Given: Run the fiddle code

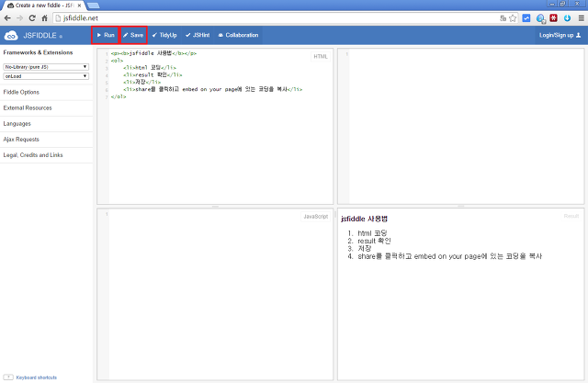Looking at the screenshot, I should click(105, 35).
